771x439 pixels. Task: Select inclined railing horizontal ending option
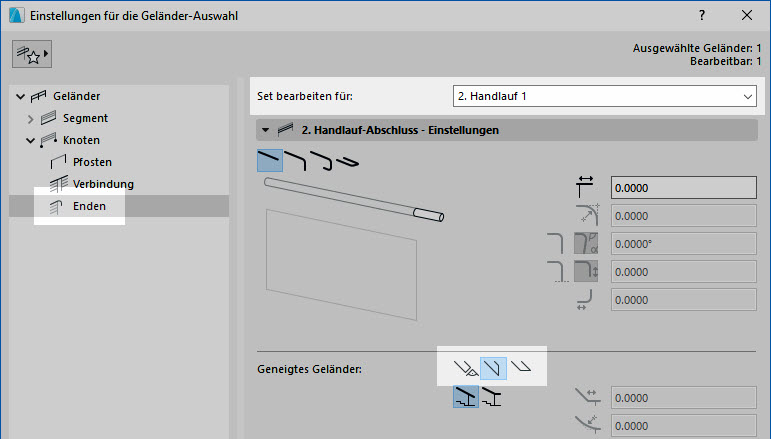point(521,367)
